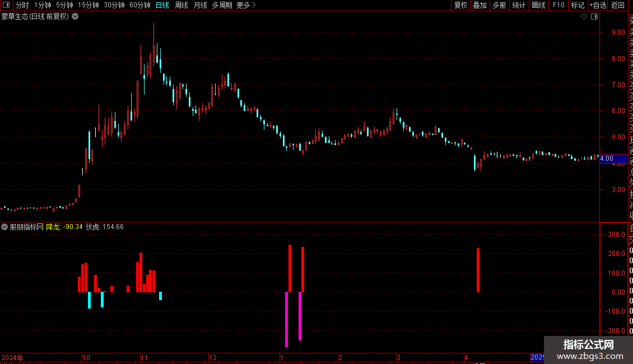Select the 60分钟 period
Screen dimensions: 633x364
pyautogui.click(x=140, y=5)
